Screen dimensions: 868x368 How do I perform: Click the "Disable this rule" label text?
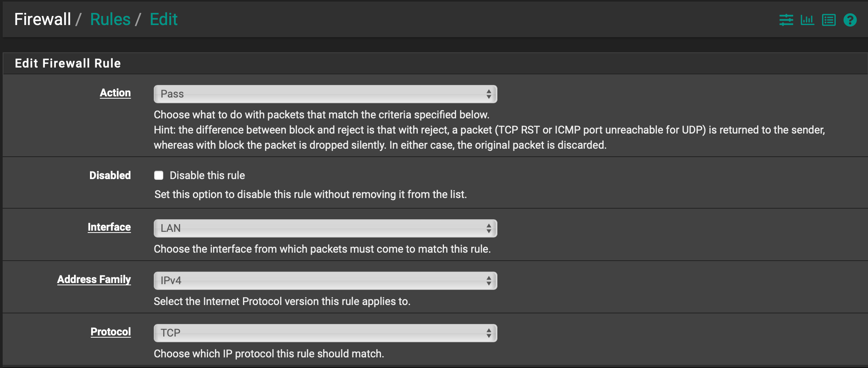pyautogui.click(x=207, y=175)
